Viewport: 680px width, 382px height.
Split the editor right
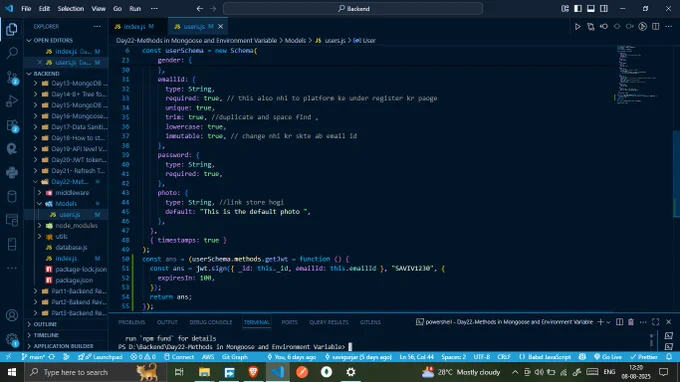tap(656, 27)
